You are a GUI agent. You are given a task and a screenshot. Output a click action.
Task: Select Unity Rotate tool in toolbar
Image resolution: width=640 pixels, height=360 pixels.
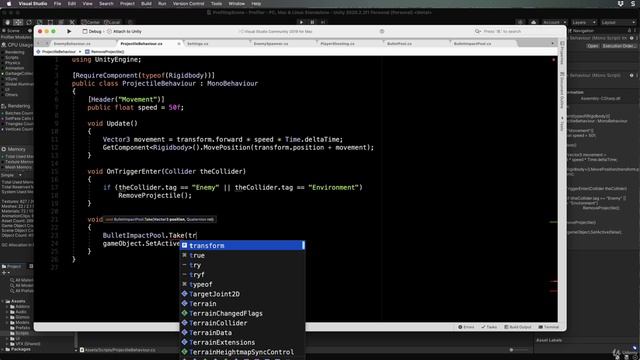tap(29, 22)
